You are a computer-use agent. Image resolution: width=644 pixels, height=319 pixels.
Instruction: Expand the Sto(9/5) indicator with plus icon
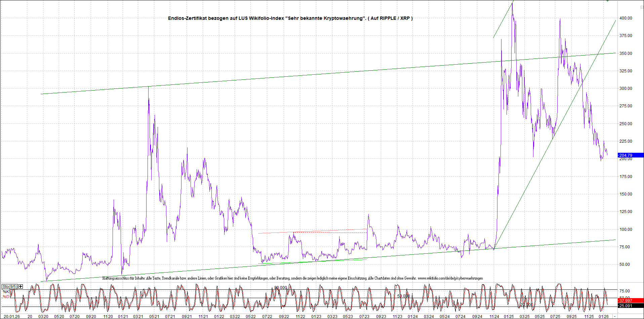[x=21, y=286]
